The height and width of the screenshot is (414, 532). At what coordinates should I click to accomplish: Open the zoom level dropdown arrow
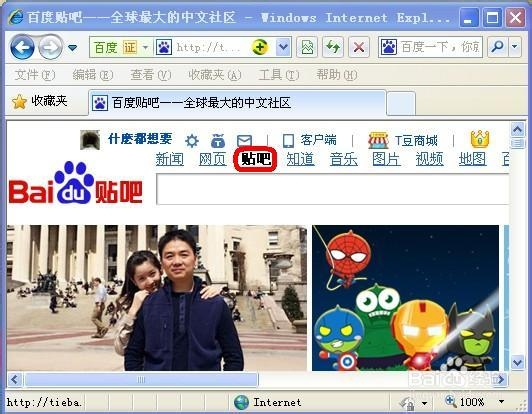point(501,402)
